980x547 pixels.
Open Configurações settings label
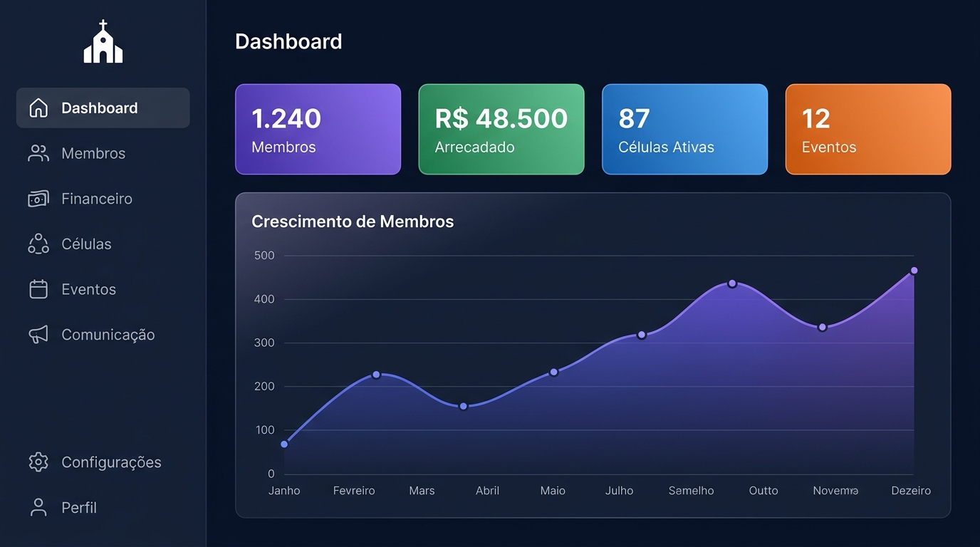coord(112,462)
